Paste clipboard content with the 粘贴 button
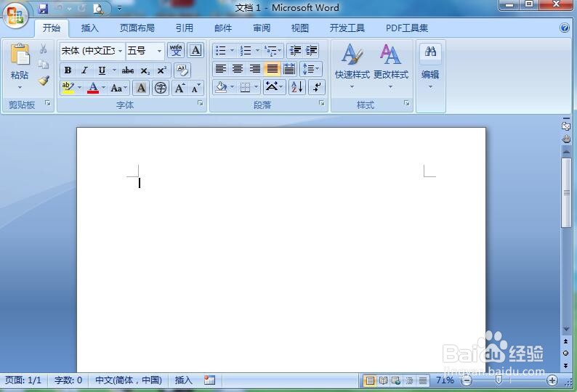This screenshot has height=392, width=577. tap(20, 66)
